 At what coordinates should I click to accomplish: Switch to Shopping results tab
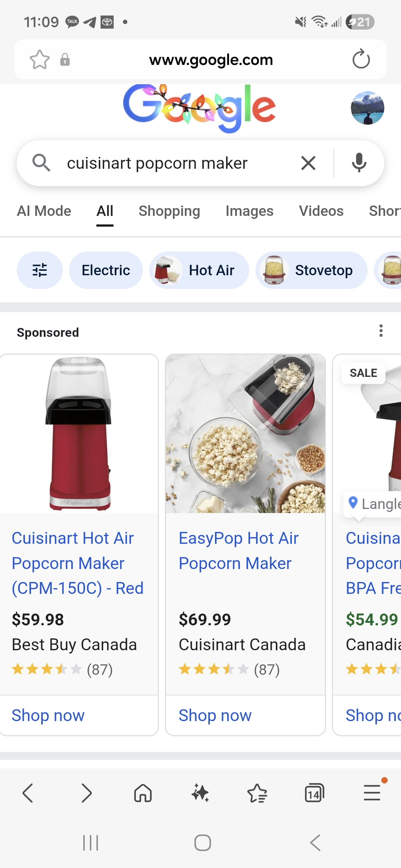[x=169, y=211]
